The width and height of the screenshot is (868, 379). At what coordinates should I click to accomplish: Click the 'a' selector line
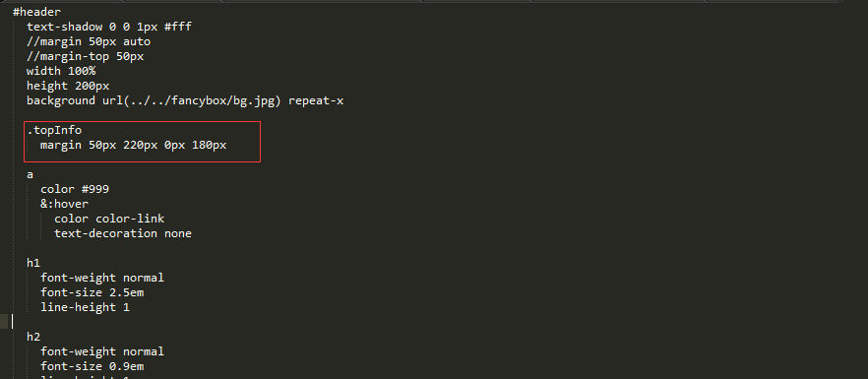tap(30, 174)
